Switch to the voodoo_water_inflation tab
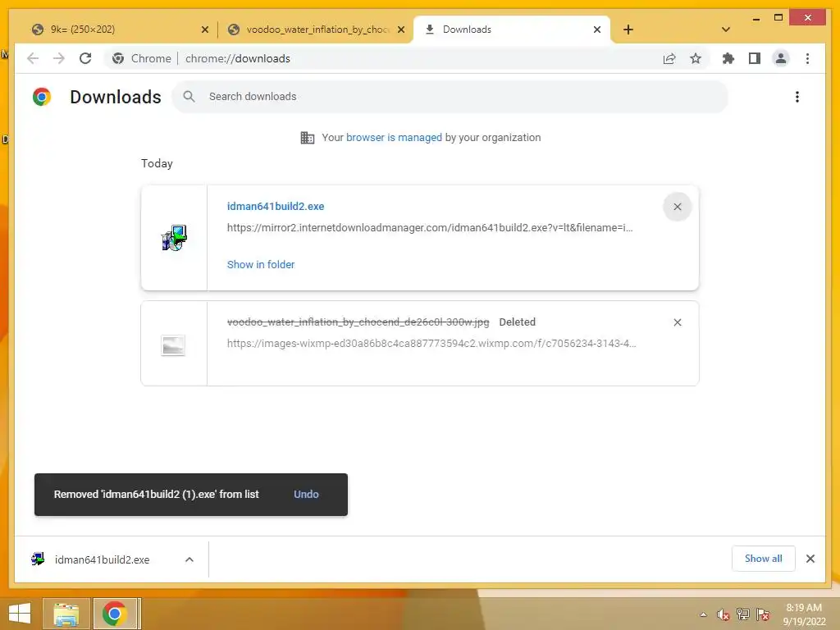Screen dimensions: 840x630 314,30
